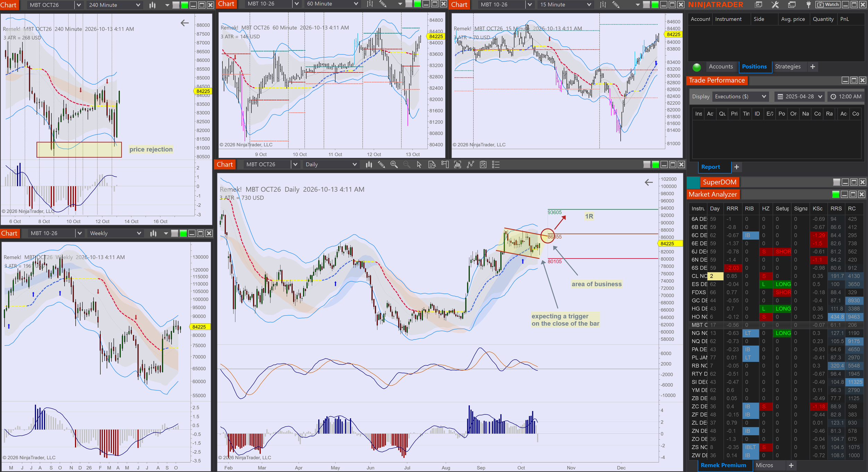Open bar type icon in 15 Minute chart
Viewport: 868px width, 472px height.
tap(603, 5)
